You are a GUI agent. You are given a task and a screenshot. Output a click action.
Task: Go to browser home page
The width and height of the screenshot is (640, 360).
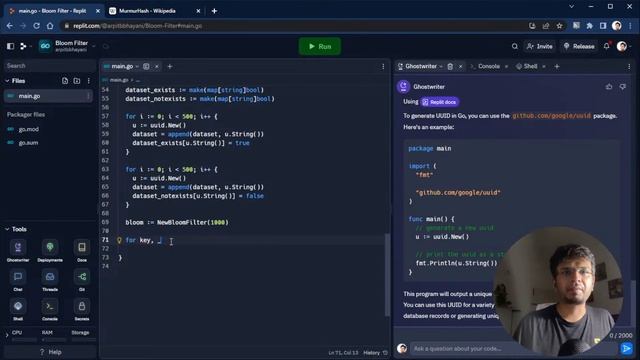(50, 26)
